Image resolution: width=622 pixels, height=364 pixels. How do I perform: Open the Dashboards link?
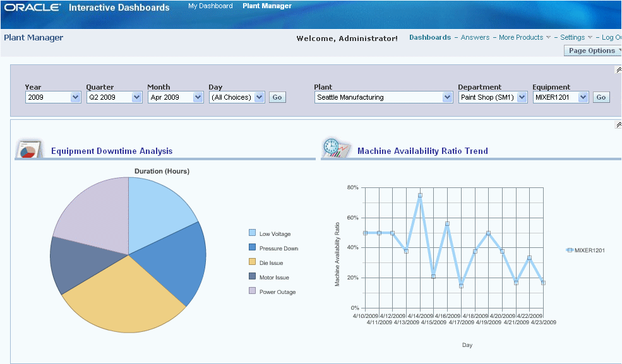pyautogui.click(x=430, y=37)
